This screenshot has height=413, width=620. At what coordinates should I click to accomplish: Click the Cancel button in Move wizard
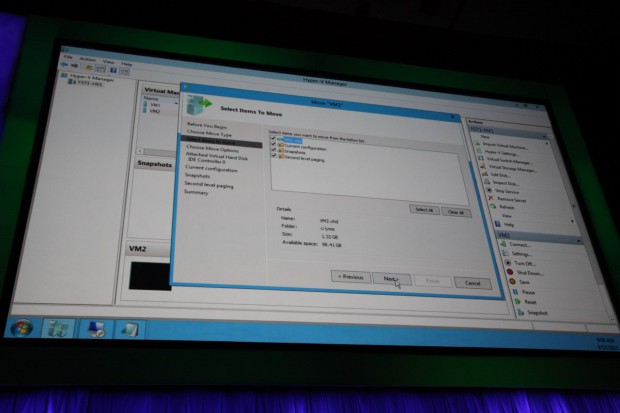tap(473, 282)
